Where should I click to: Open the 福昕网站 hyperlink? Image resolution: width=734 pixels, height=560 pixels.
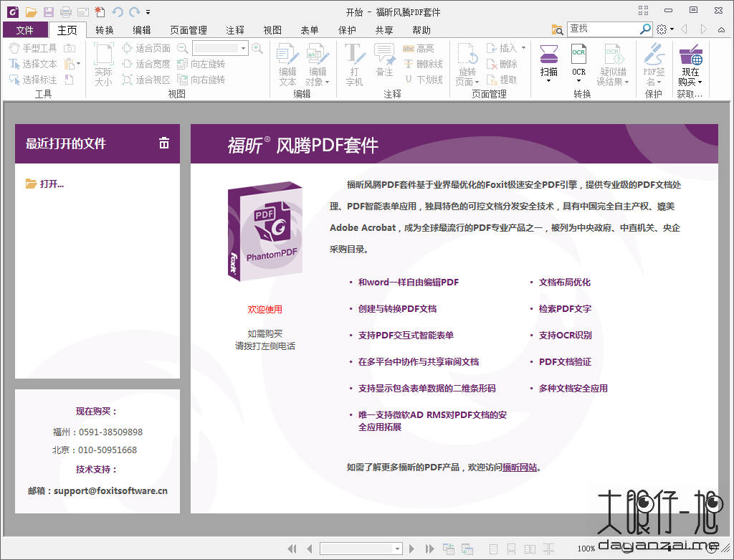coord(520,468)
